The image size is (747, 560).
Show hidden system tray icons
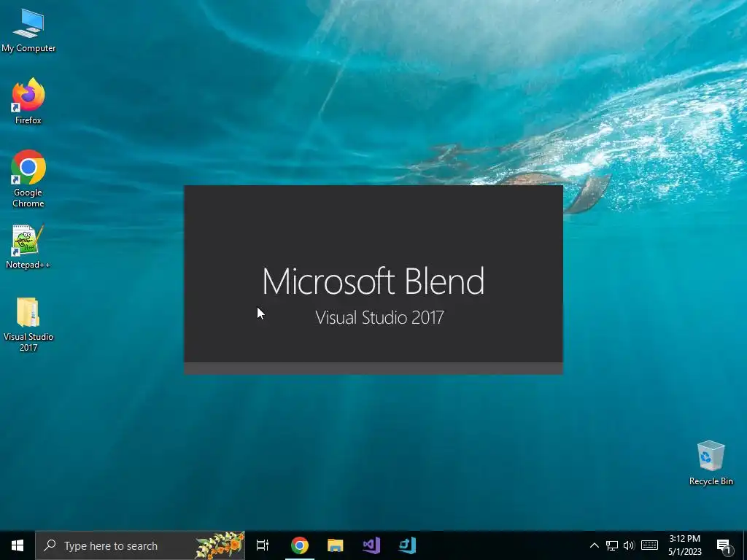[594, 545]
